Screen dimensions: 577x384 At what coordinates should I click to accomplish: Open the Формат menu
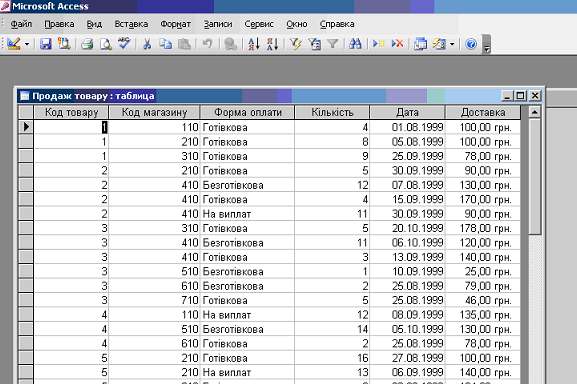tap(176, 24)
